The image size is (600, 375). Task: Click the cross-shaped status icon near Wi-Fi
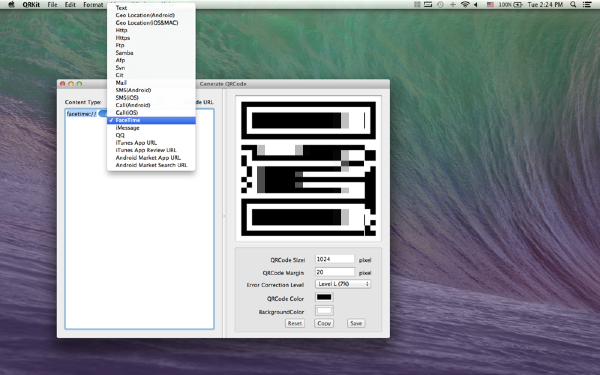453,5
